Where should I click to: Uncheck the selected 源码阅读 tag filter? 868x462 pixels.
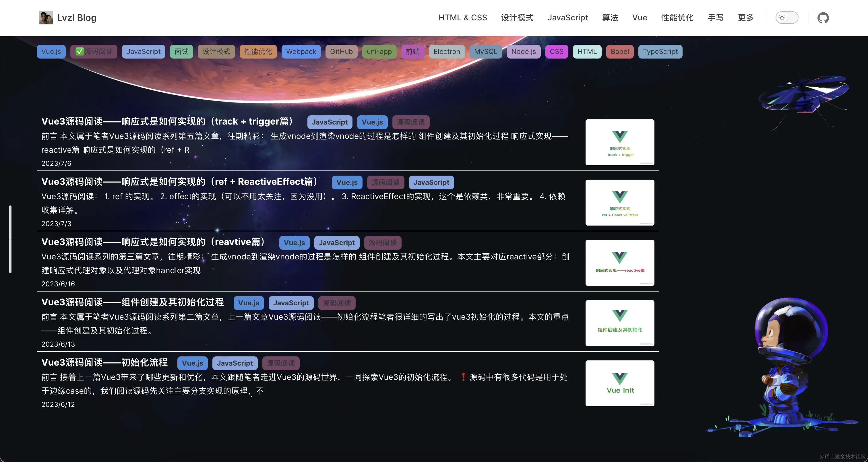tap(94, 52)
